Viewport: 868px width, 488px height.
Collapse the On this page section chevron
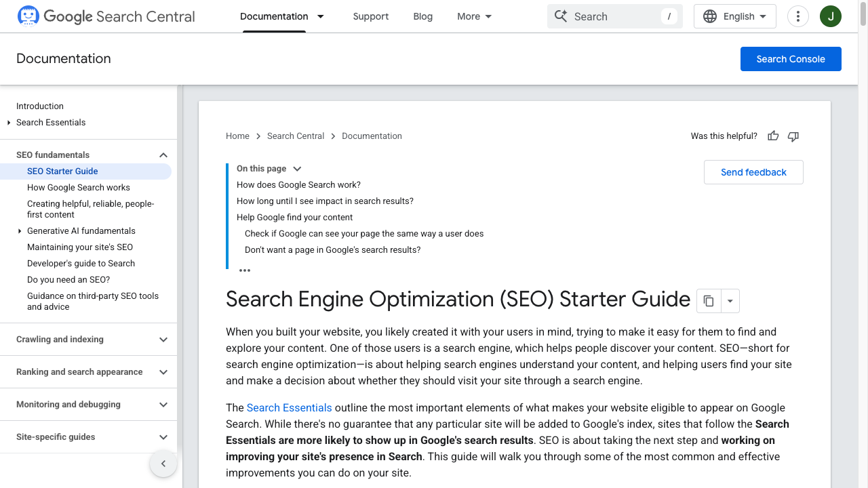[297, 169]
